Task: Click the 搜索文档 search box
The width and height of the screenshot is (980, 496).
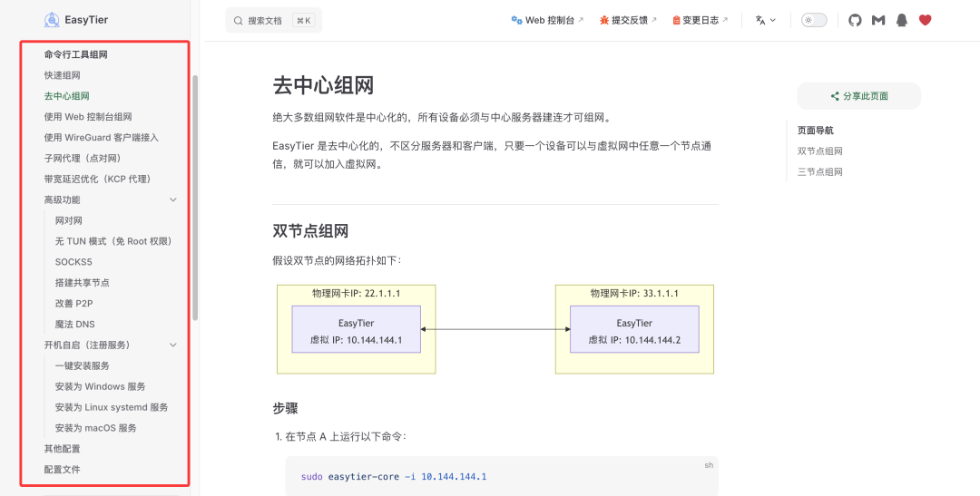Action: point(273,20)
